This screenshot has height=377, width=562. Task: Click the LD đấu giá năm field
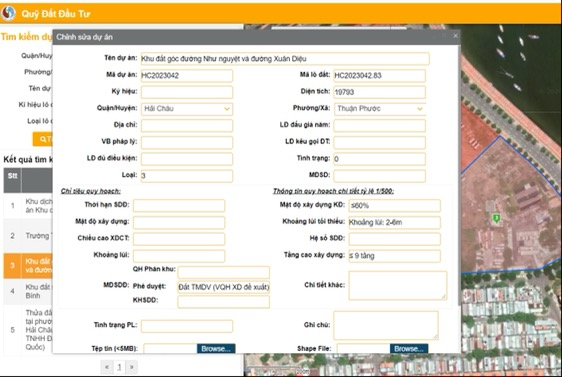click(380, 125)
